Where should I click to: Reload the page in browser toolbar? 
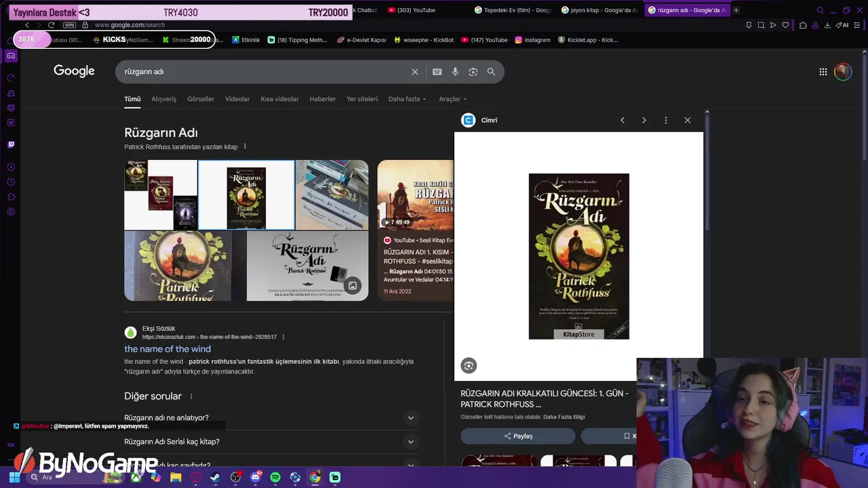pos(51,25)
